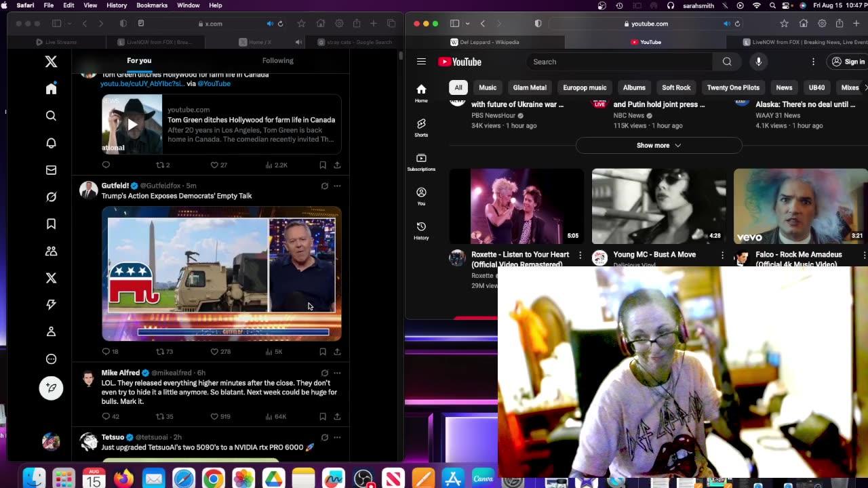This screenshot has height=488, width=868.
Task: Select the UB40 filter chip
Action: 816,87
